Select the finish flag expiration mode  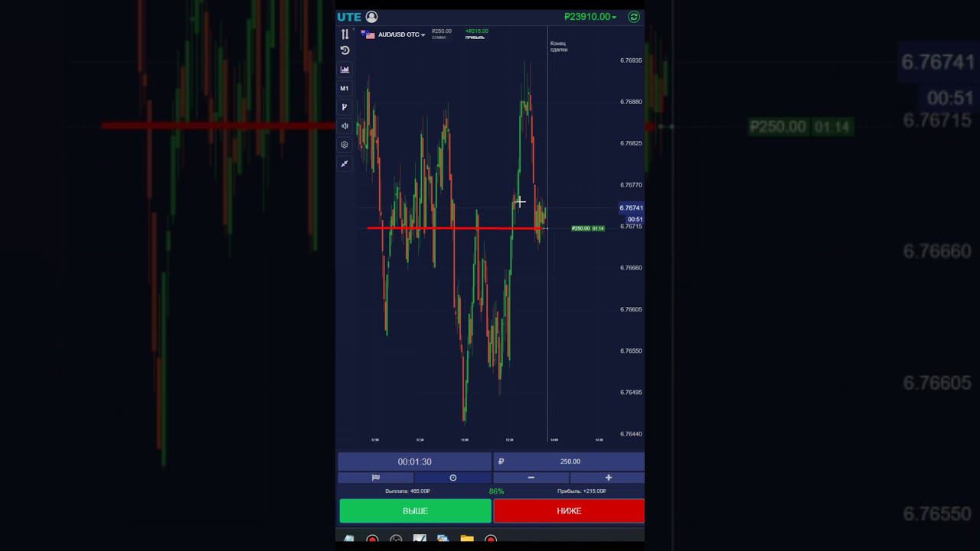point(376,478)
